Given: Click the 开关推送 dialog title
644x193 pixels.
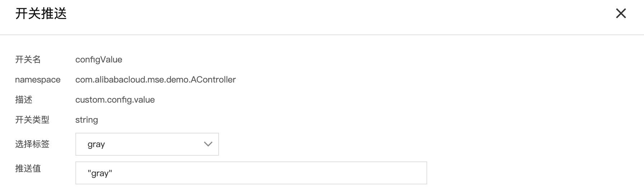Looking at the screenshot, I should point(41,14).
